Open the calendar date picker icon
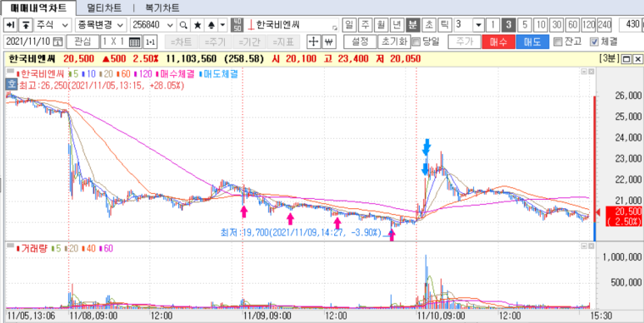This screenshot has width=644, height=323. (58, 42)
